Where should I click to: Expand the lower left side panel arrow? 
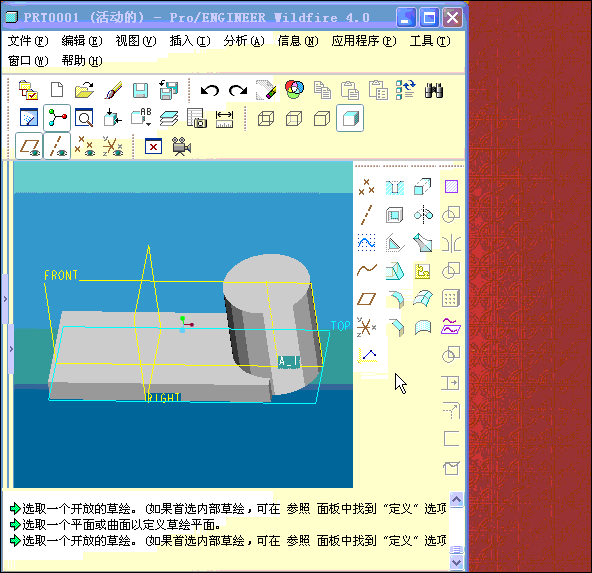pos(11,349)
